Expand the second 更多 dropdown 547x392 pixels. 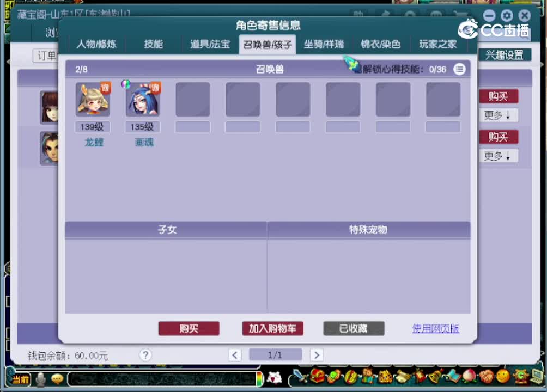(498, 156)
